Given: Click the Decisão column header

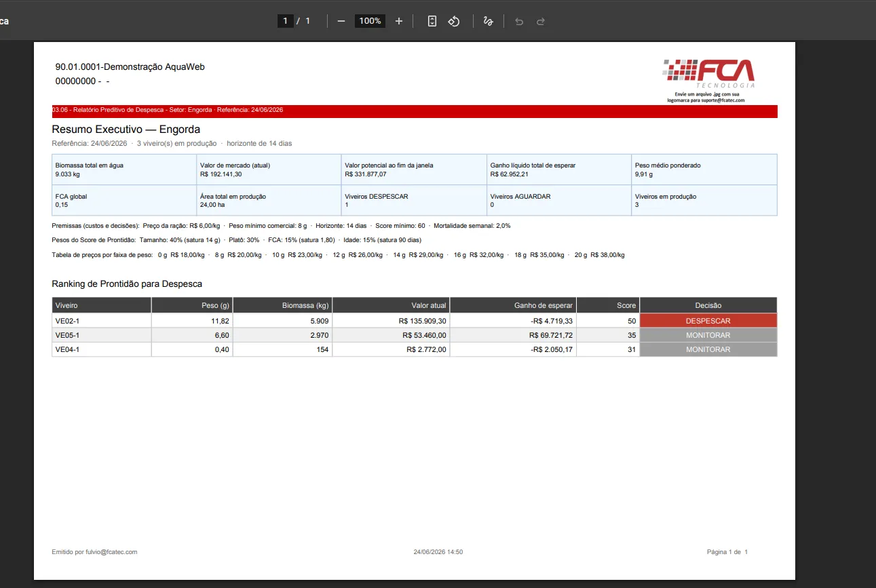Looking at the screenshot, I should coord(708,305).
